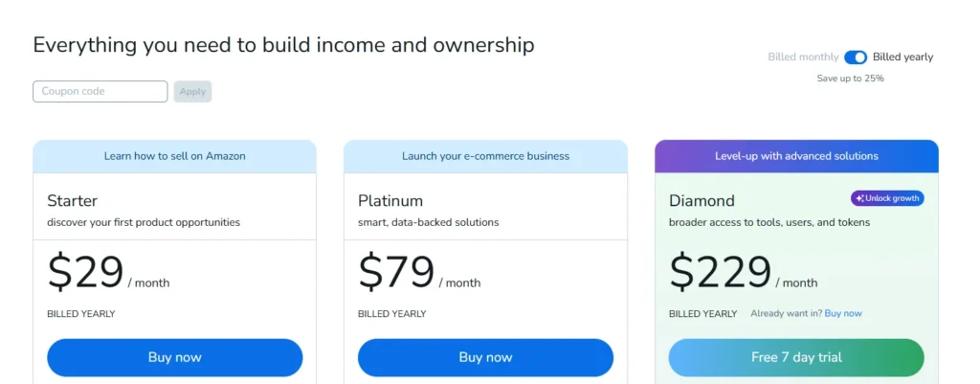Select the Diamond plan title
980x384 pixels.
(x=702, y=201)
